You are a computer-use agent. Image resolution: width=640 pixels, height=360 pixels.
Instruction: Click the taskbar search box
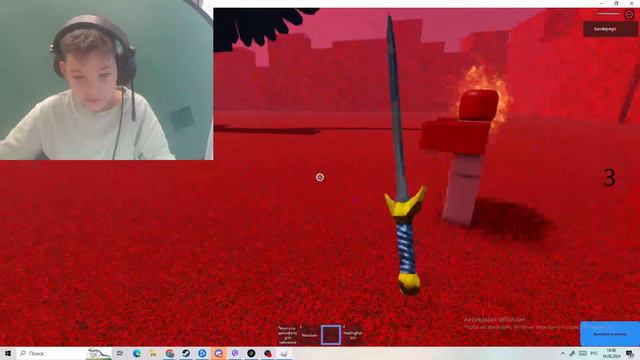pyautogui.click(x=64, y=353)
